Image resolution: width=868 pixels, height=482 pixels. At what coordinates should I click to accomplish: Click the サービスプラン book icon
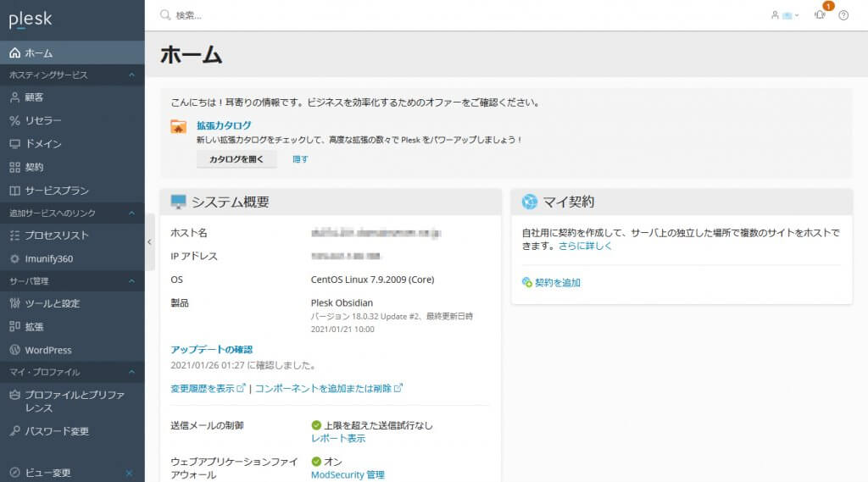tap(15, 191)
